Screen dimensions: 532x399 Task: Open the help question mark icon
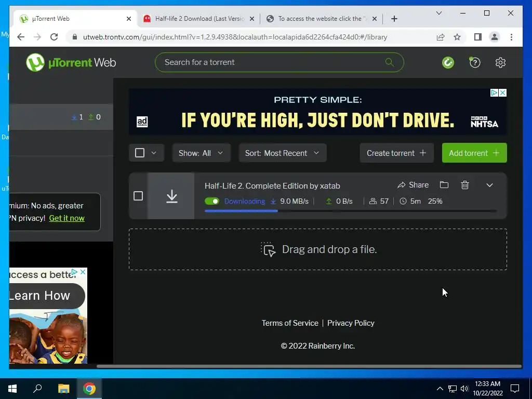475,62
